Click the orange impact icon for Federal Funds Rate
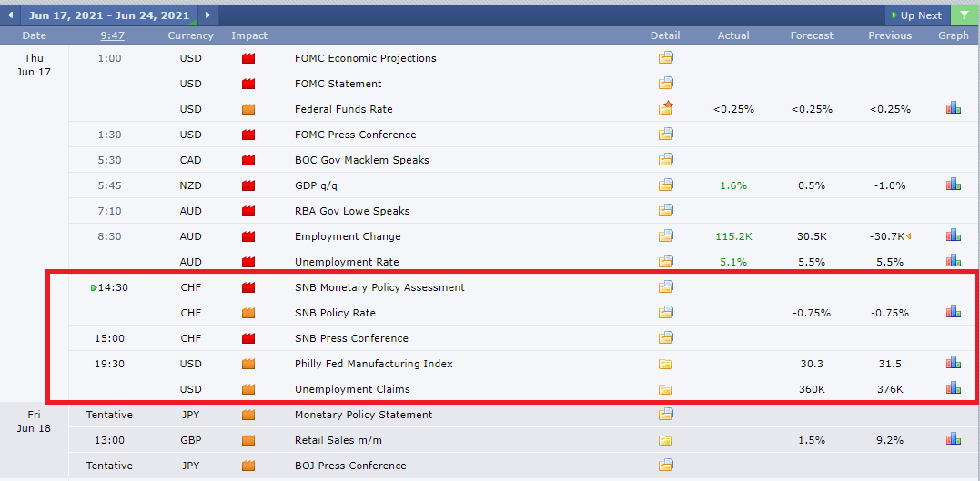Image resolution: width=980 pixels, height=481 pixels. (248, 109)
